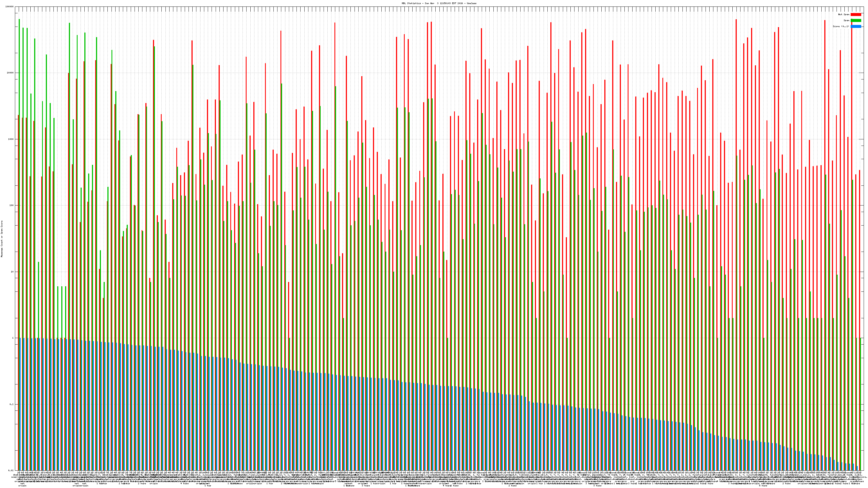Click the rotated Message Count y-axis title

coord(2,239)
